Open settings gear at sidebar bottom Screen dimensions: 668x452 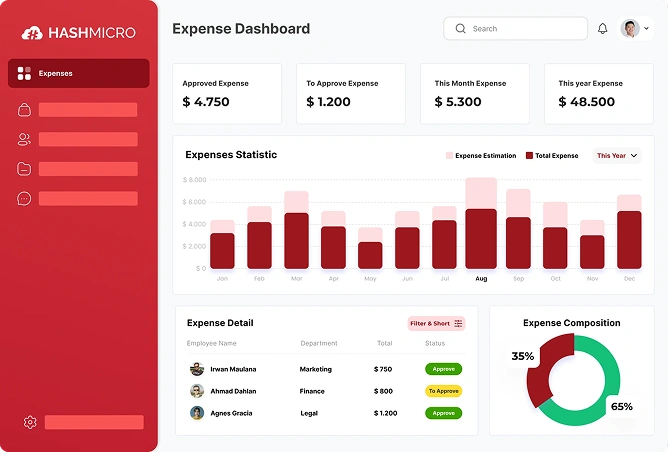point(30,422)
